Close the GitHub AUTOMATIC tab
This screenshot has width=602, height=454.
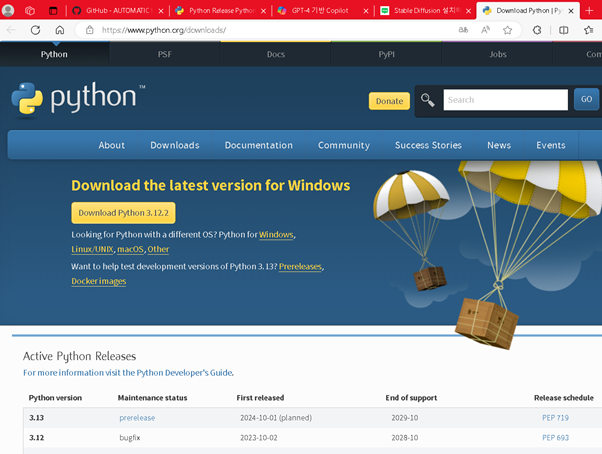coord(161,11)
